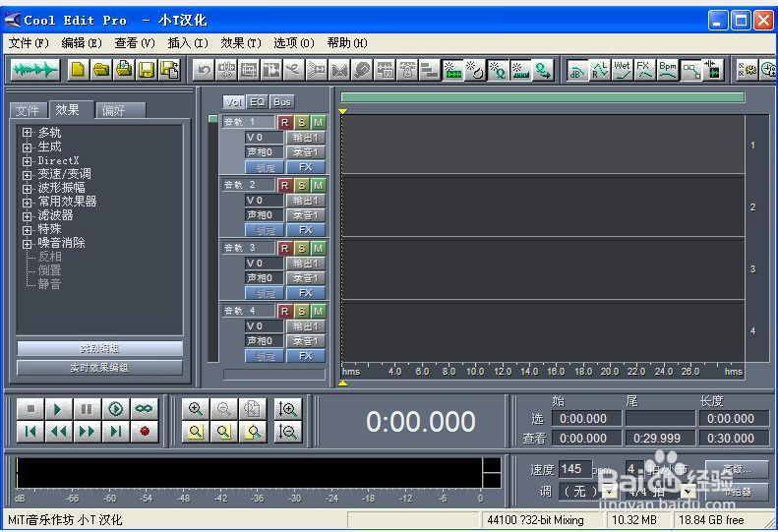This screenshot has width=778, height=532.
Task: Click the L/R pan envelope icon
Action: [x=599, y=70]
